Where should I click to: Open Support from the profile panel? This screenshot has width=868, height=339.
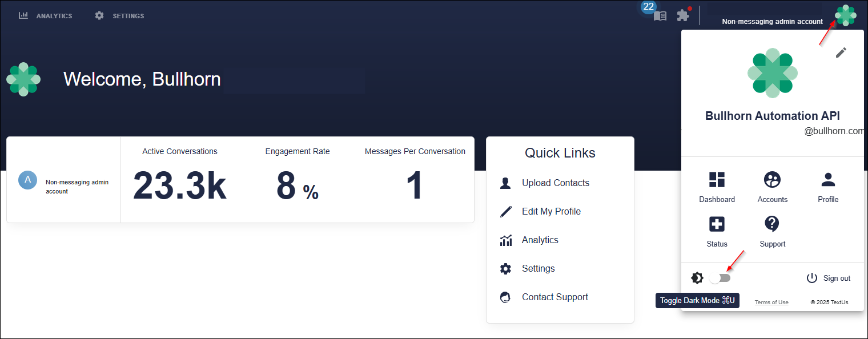(x=773, y=232)
